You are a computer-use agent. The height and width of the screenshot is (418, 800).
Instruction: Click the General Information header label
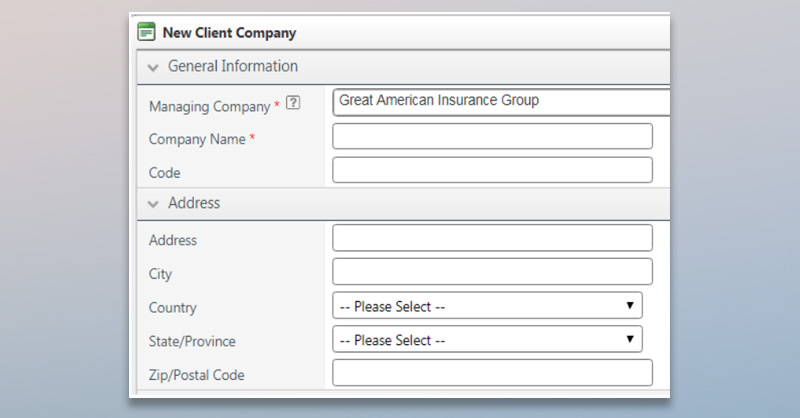click(x=232, y=67)
